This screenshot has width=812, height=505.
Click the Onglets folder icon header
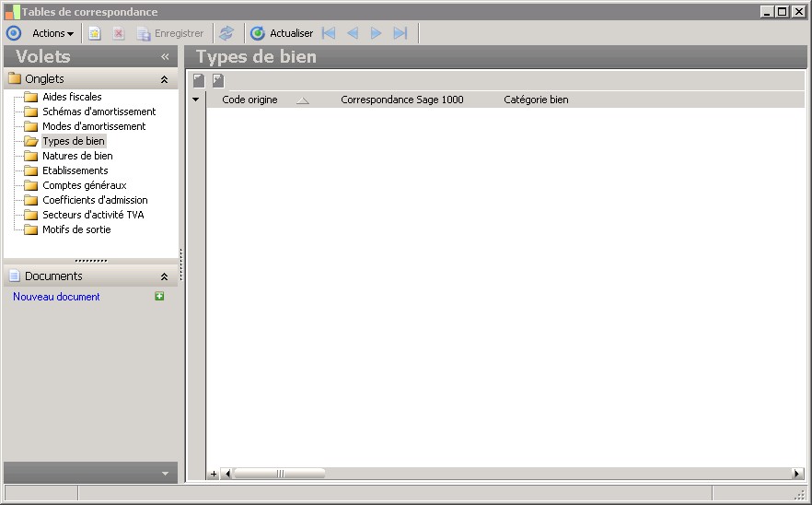pyautogui.click(x=15, y=78)
